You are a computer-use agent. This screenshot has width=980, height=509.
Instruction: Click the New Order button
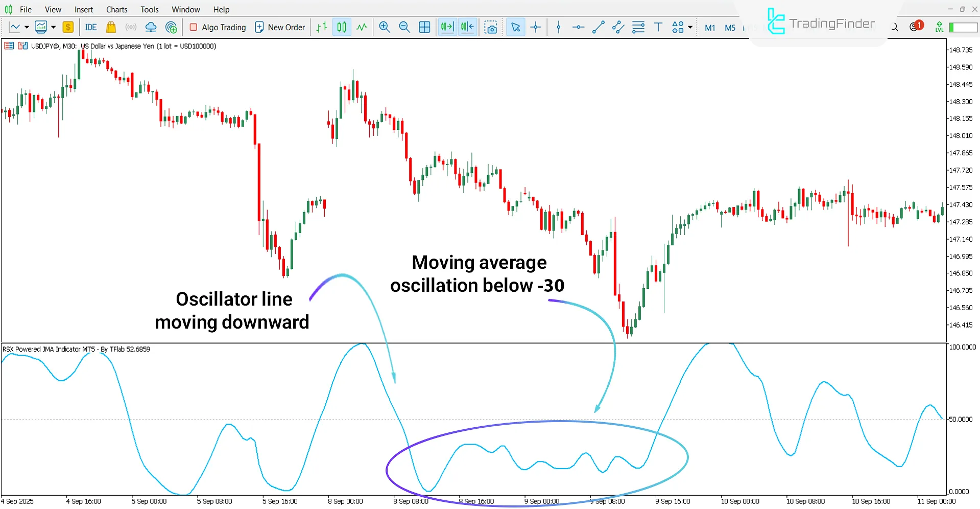click(x=280, y=27)
